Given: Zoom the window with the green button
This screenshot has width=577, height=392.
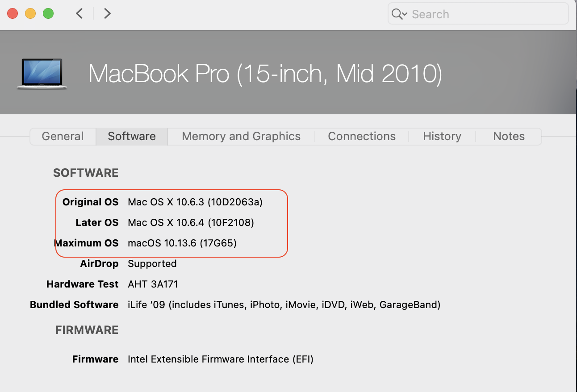Looking at the screenshot, I should [48, 13].
